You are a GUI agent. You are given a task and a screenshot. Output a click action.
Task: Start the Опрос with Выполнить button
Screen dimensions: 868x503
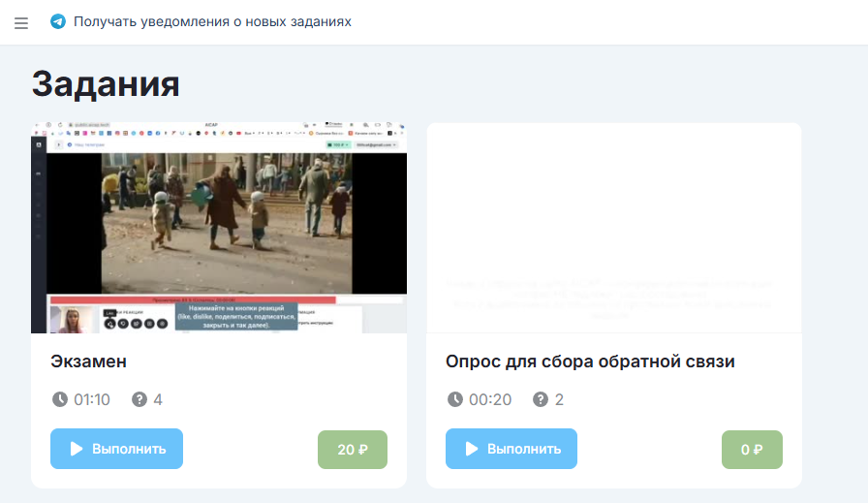click(511, 449)
